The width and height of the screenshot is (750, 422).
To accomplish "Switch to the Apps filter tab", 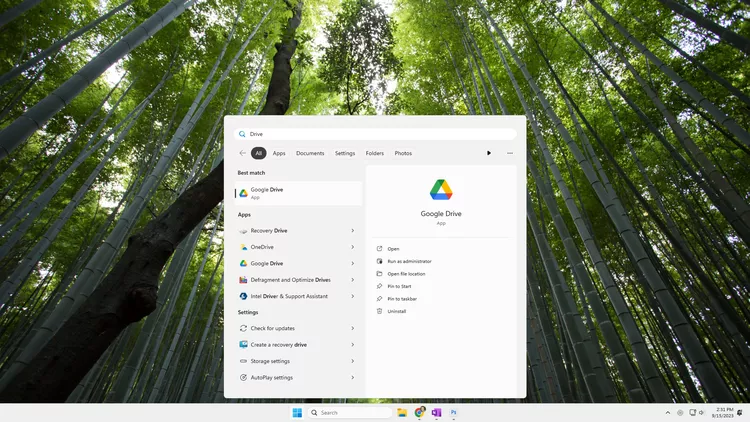I will point(279,153).
